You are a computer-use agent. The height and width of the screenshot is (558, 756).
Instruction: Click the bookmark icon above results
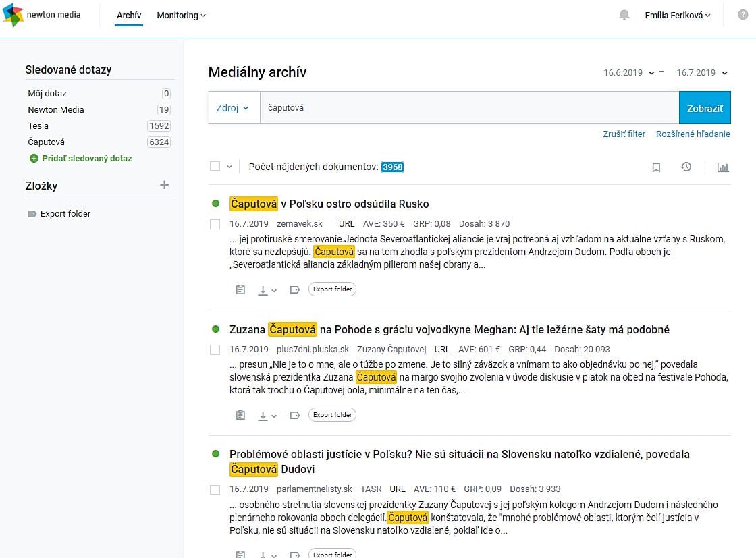(656, 167)
